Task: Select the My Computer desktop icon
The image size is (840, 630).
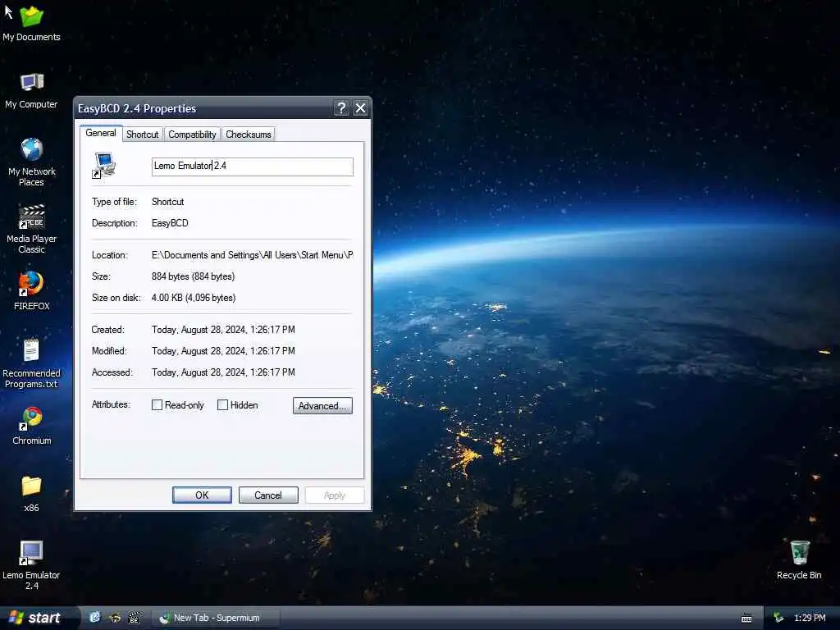Action: (x=31, y=90)
